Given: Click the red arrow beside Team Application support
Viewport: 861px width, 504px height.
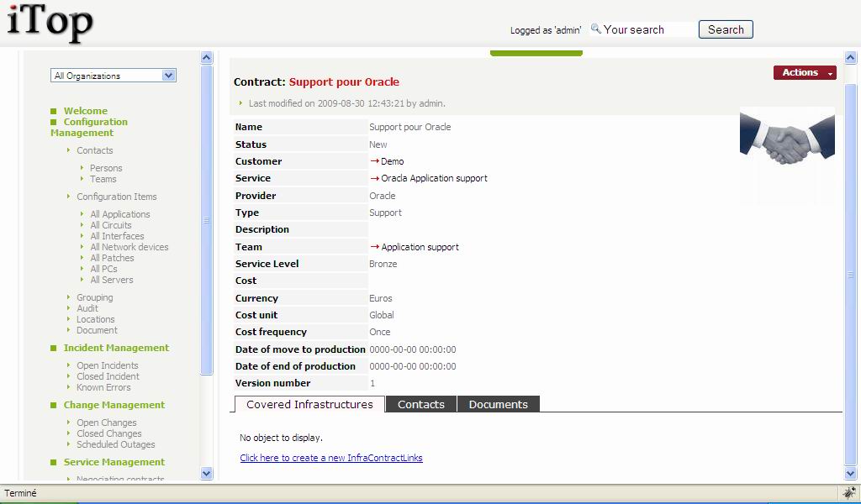Looking at the screenshot, I should point(374,247).
